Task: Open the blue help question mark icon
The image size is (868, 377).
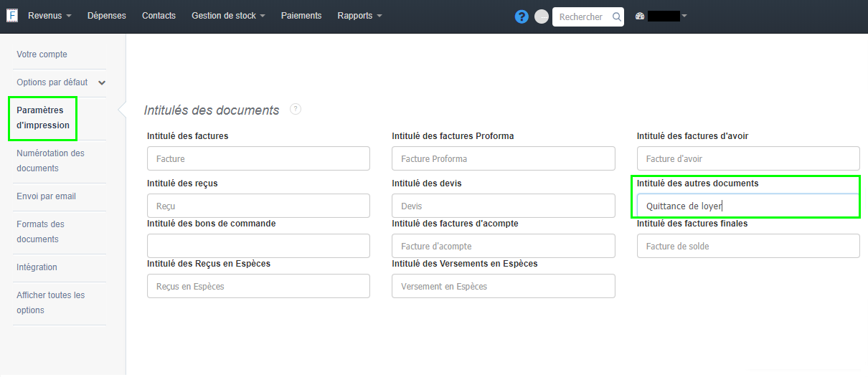Action: click(522, 16)
